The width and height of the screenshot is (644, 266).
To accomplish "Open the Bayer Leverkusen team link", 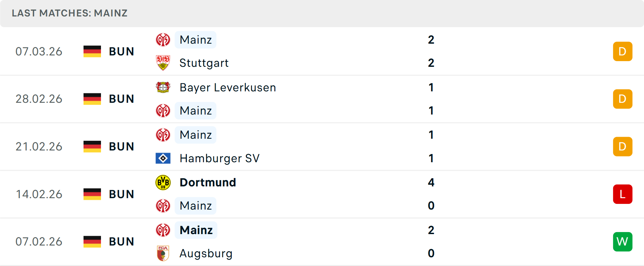I will (228, 87).
